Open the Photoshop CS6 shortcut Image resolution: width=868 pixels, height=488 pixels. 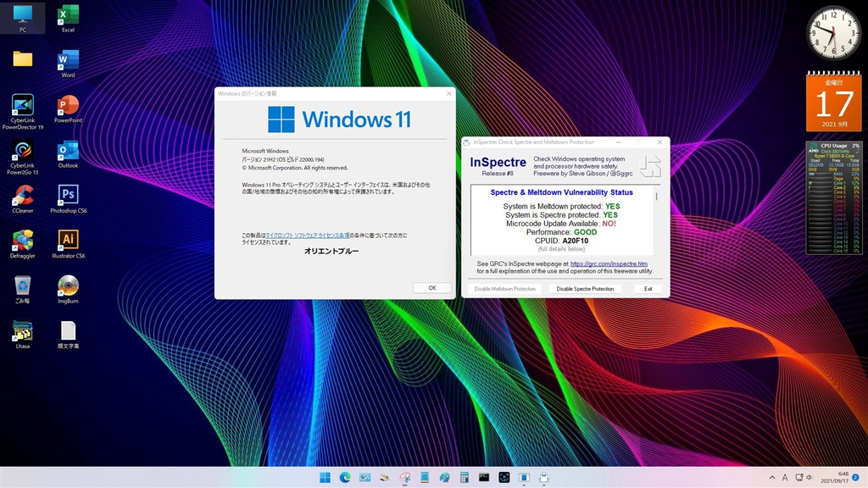click(68, 199)
